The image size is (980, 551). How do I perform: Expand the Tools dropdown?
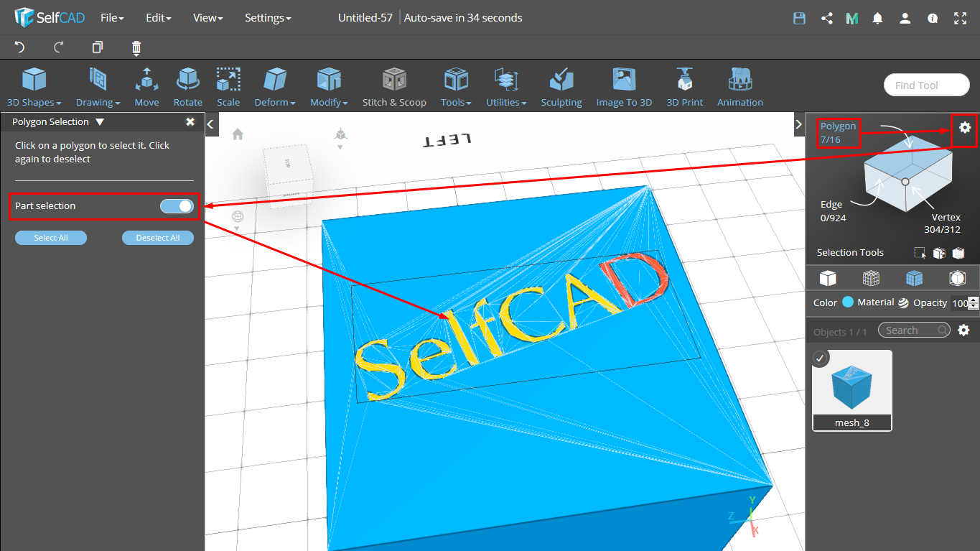456,86
